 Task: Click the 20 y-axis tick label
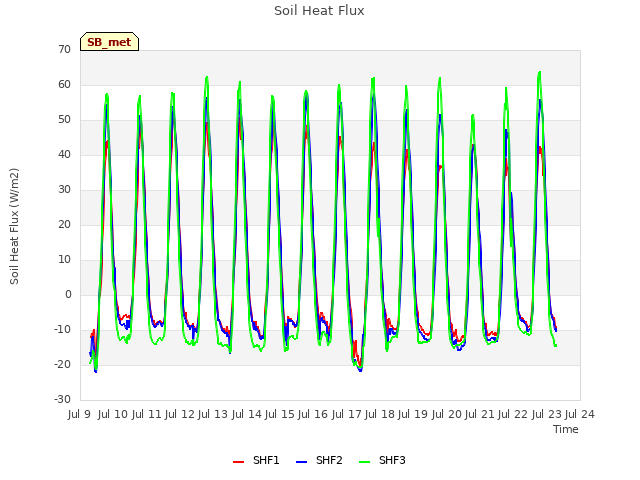click(x=64, y=224)
